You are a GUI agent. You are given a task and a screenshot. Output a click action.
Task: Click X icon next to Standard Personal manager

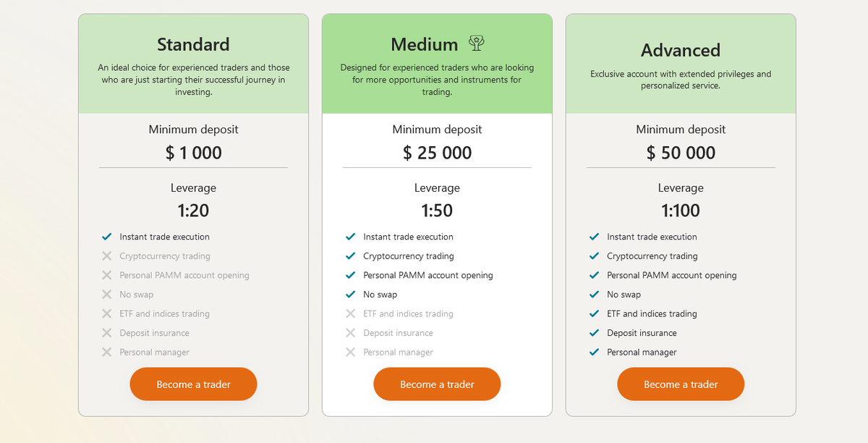click(107, 353)
